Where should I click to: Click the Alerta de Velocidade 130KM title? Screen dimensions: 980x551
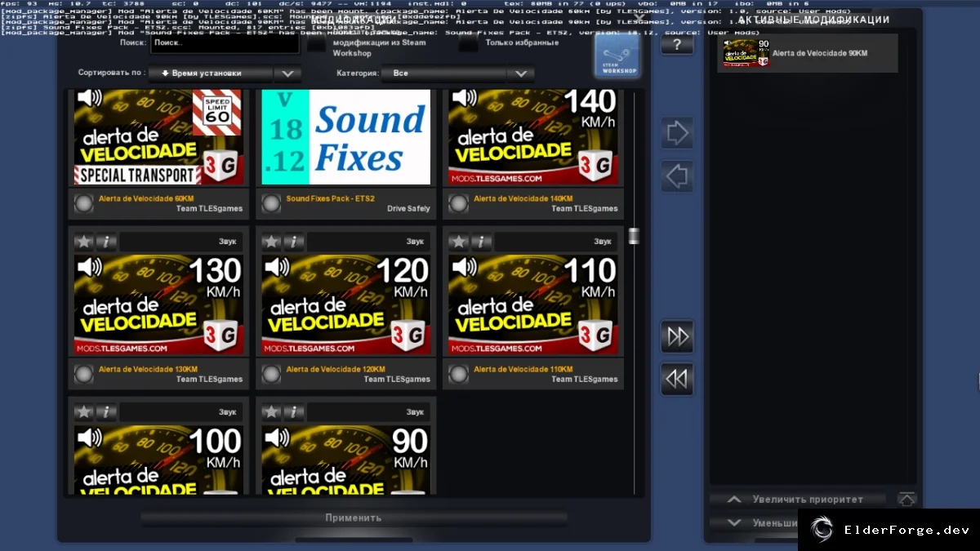click(148, 369)
